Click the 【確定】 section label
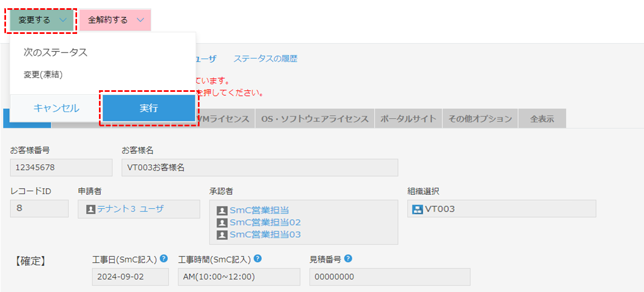The height and width of the screenshot is (292, 644). tap(30, 260)
